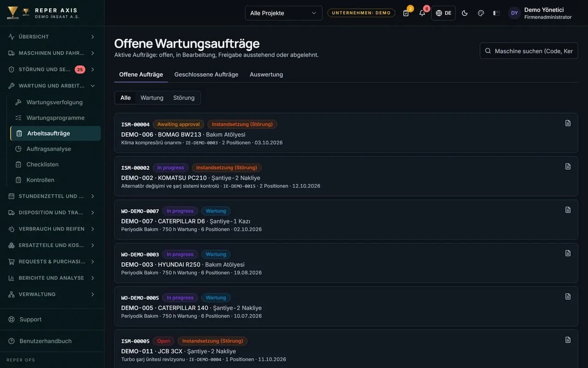
Task: Expand the Berichte und Analyse section
Action: [x=52, y=278]
